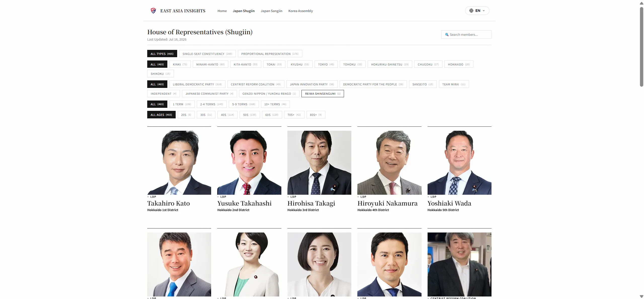Image resolution: width=644 pixels, height=299 pixels.
Task: Filter ages by 70s+
Action: 294,115
